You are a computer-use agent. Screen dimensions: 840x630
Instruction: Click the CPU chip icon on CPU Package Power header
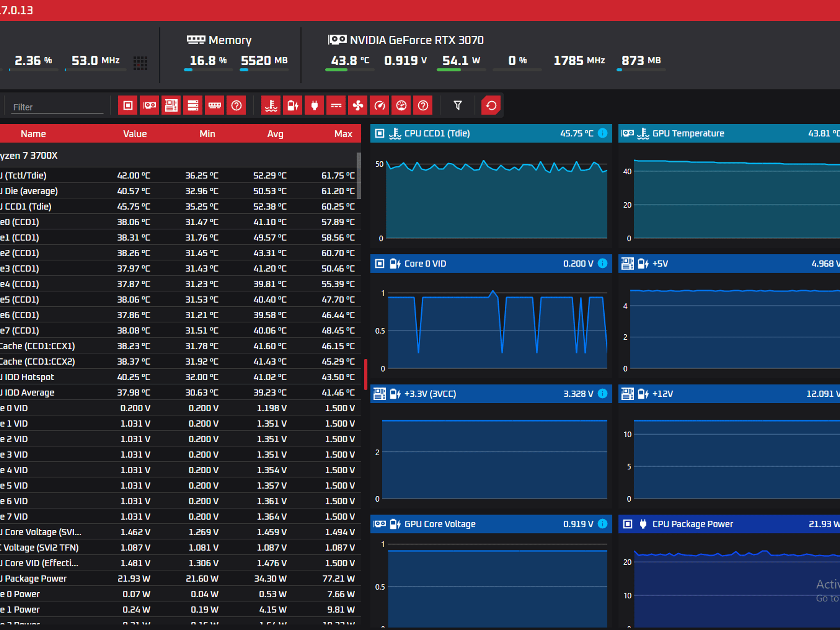628,524
